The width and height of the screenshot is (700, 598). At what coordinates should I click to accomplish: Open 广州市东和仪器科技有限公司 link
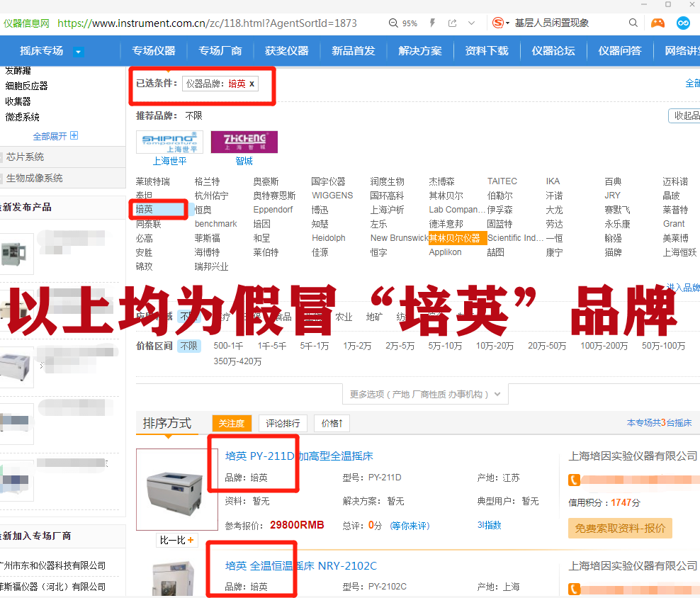tap(52, 566)
